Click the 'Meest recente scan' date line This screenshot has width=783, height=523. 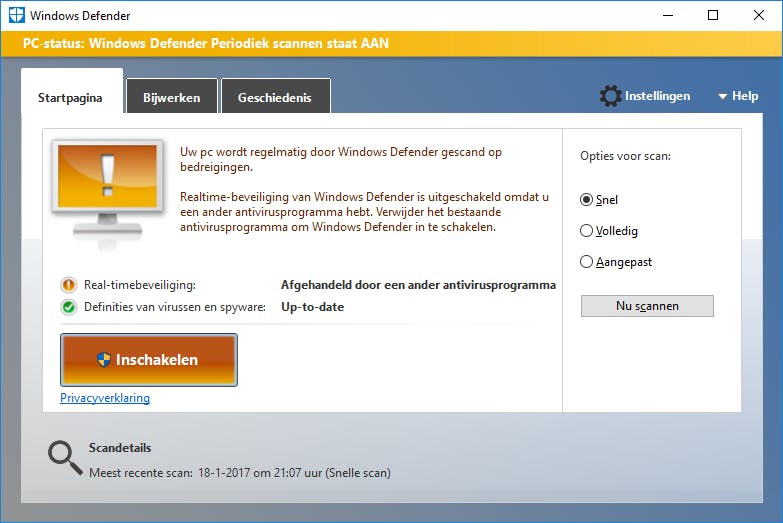coord(240,473)
